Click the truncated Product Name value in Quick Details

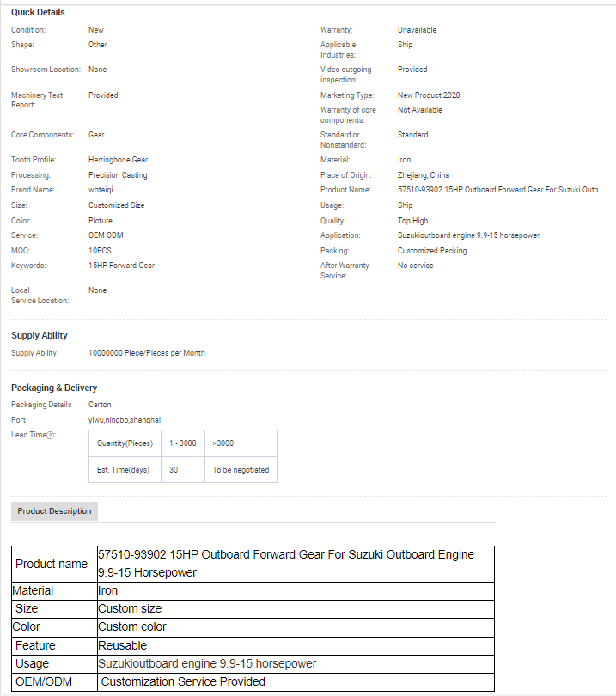click(500, 190)
